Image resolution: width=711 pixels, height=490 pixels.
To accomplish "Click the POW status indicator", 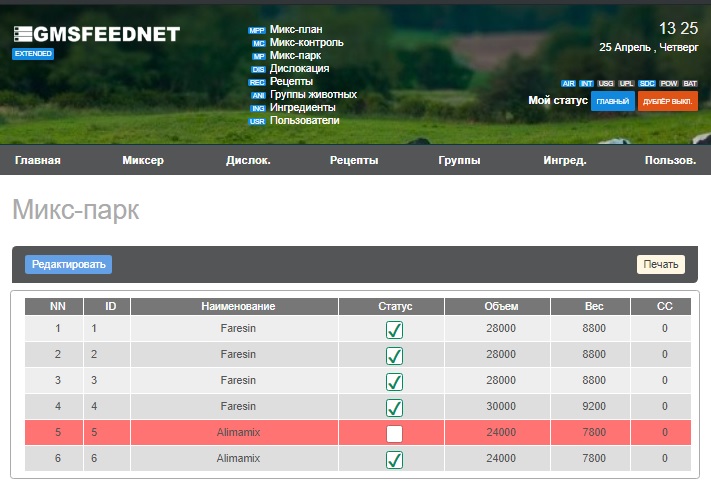I will point(668,83).
